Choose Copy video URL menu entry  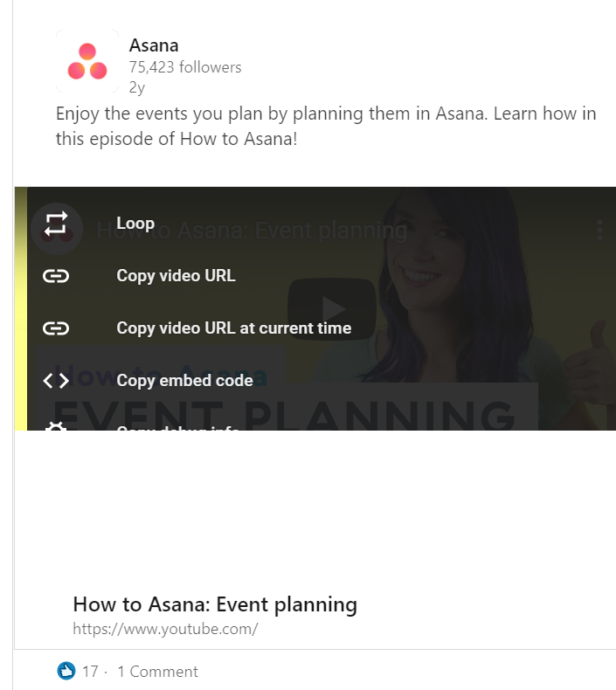pyautogui.click(x=176, y=276)
